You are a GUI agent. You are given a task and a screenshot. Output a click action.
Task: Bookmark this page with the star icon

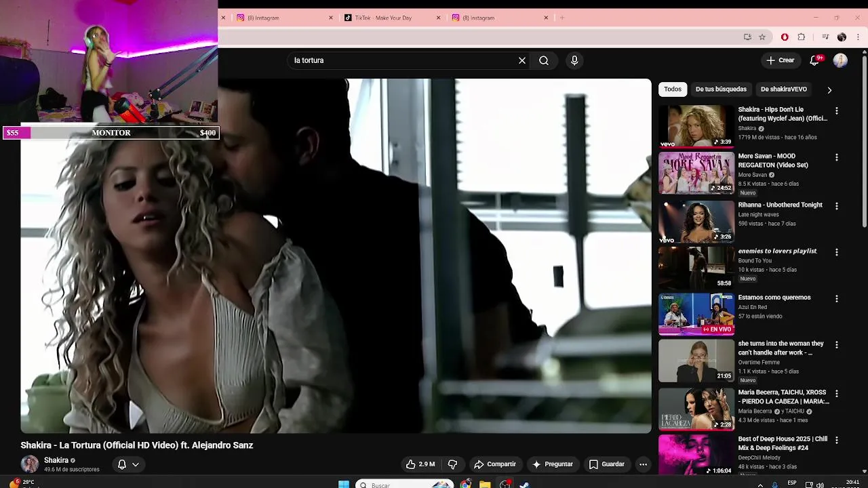point(762,37)
